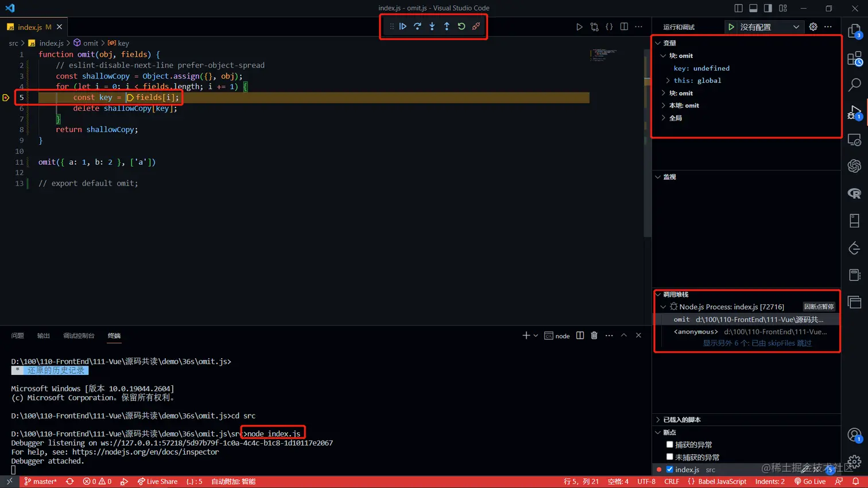Restart the debug session
The height and width of the screenshot is (488, 868).
(x=462, y=26)
